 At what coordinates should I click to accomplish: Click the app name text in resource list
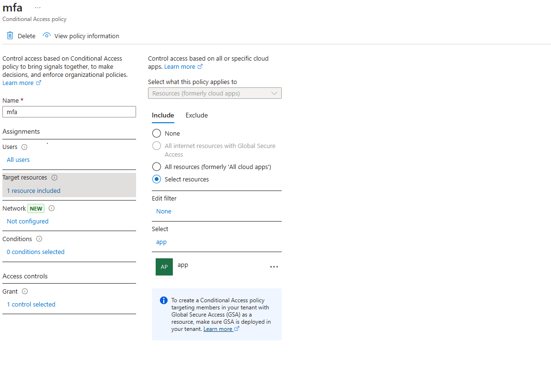coord(183,265)
